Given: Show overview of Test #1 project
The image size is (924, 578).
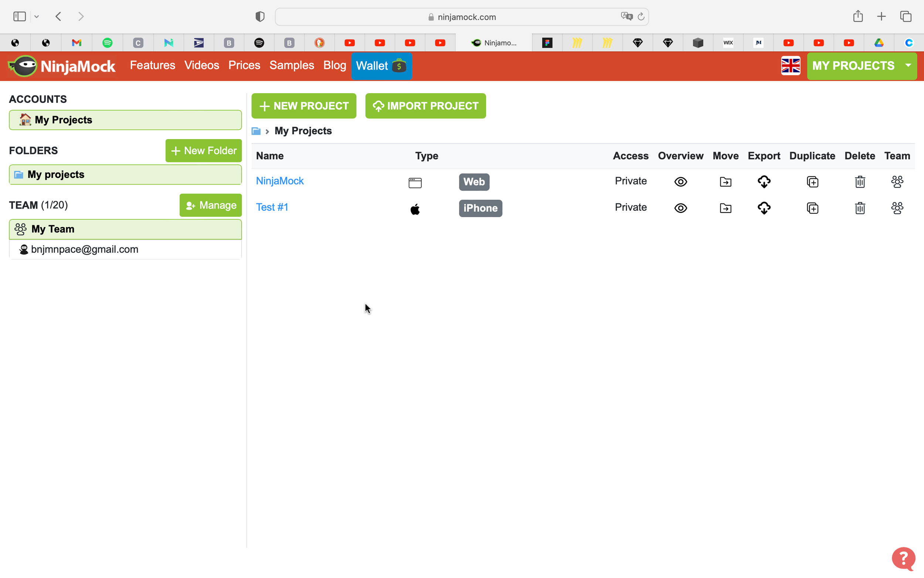Looking at the screenshot, I should click(680, 208).
